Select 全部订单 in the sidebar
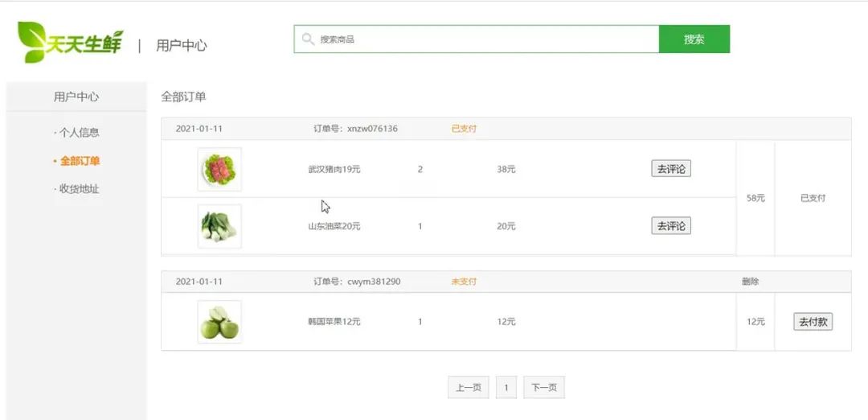 tap(80, 161)
